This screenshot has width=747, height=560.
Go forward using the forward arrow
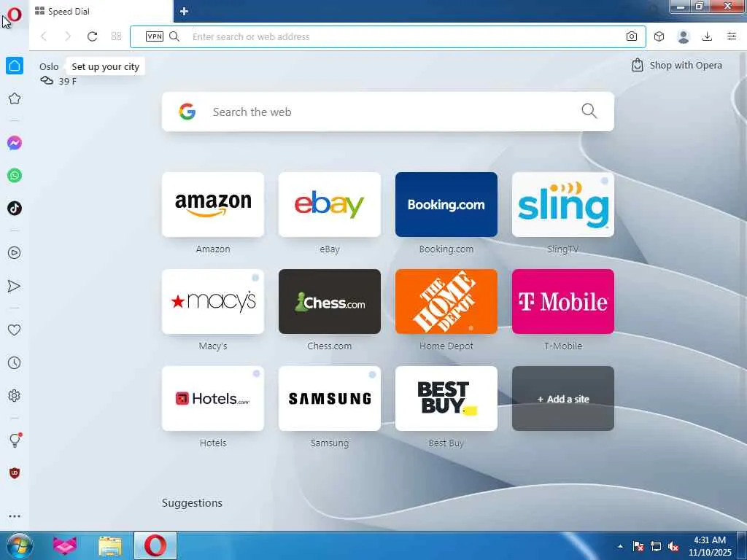tap(68, 36)
